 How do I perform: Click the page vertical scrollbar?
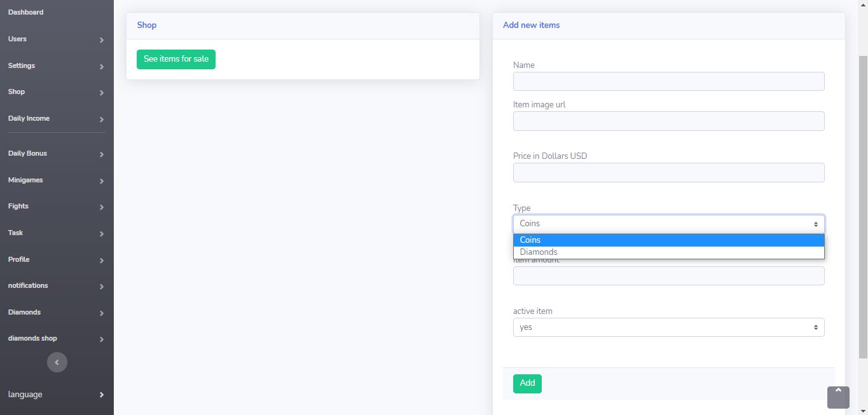[x=863, y=207]
